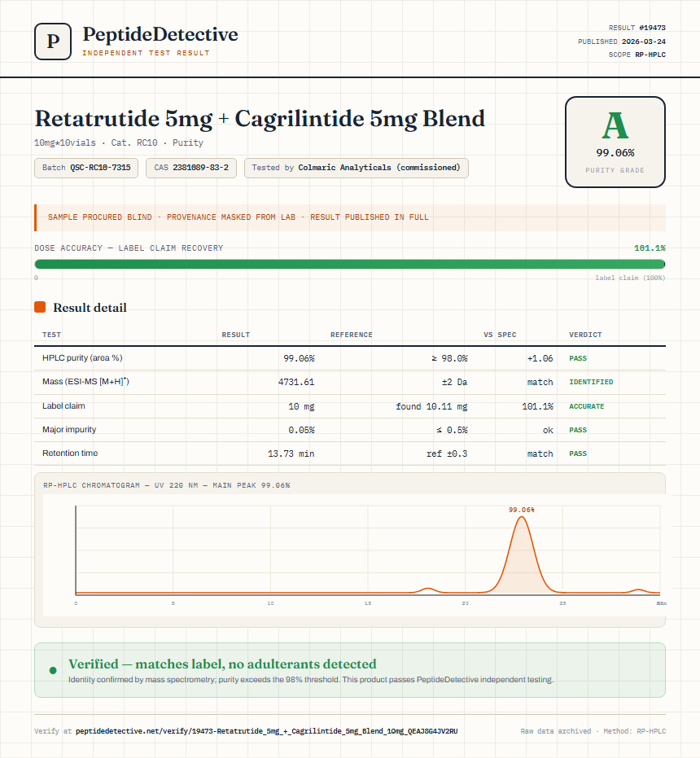This screenshot has width=700, height=758.
Task: Click the SCOPE RP-HPLC header text
Action: tap(637, 55)
